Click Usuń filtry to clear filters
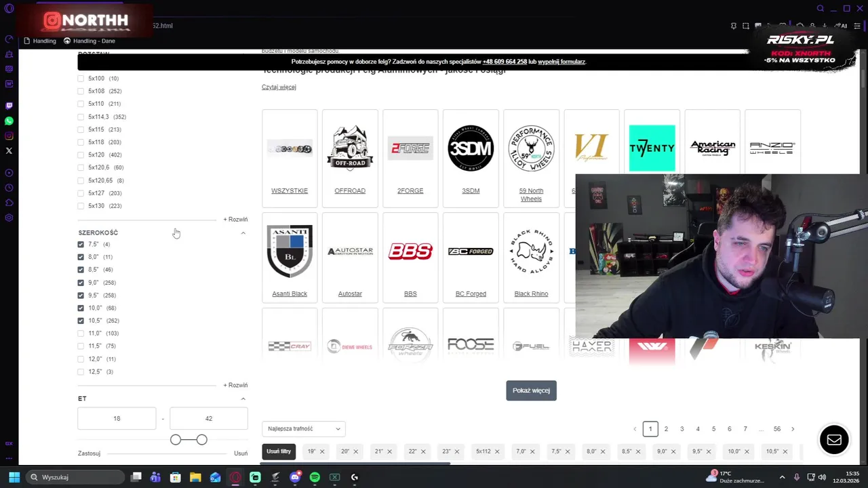 279,451
